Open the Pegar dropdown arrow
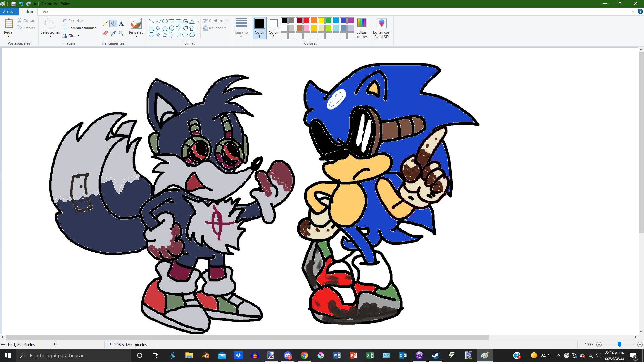 tap(9, 36)
